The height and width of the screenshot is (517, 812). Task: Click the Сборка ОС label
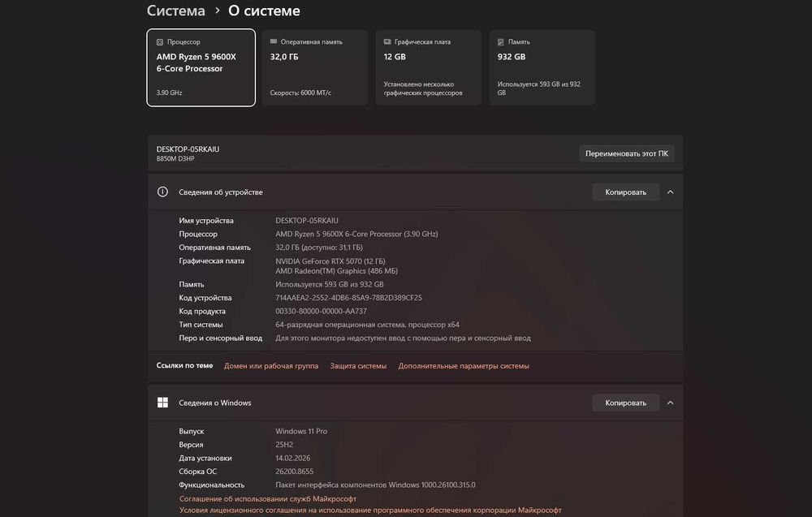[x=198, y=472]
